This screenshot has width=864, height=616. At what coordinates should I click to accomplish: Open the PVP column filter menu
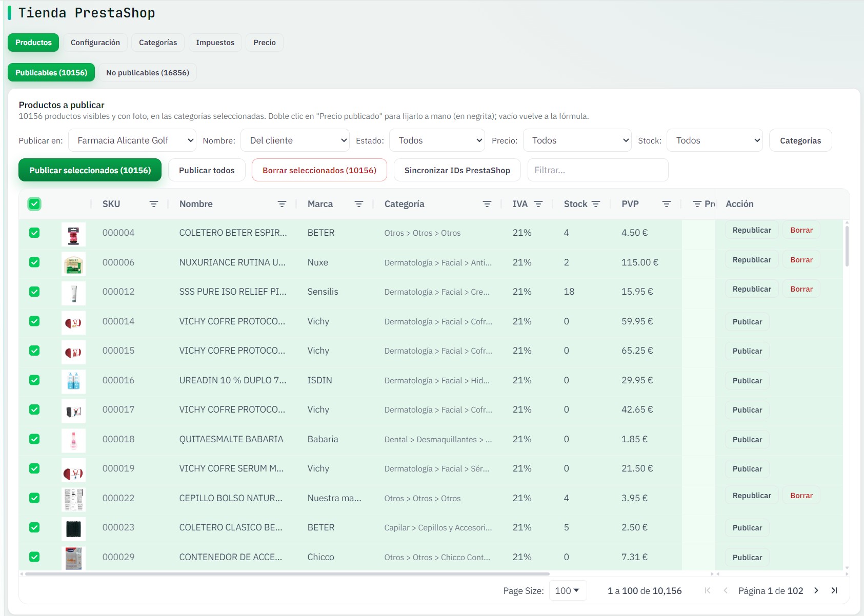coord(666,204)
